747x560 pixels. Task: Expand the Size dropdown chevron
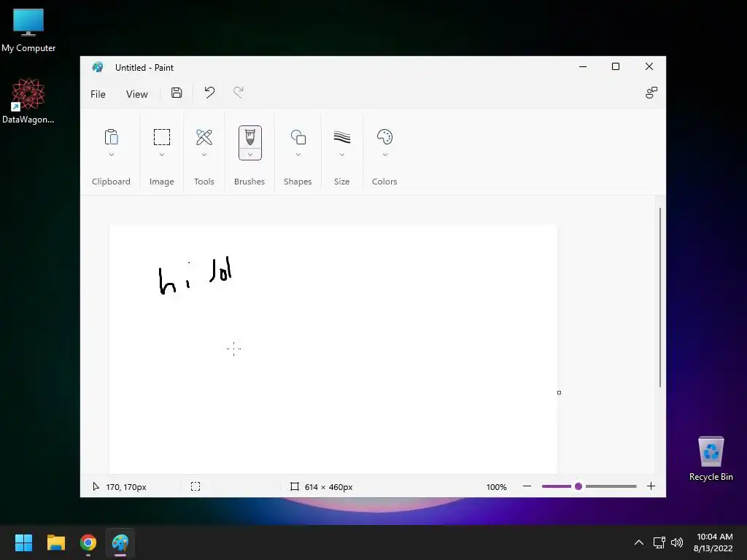point(342,155)
